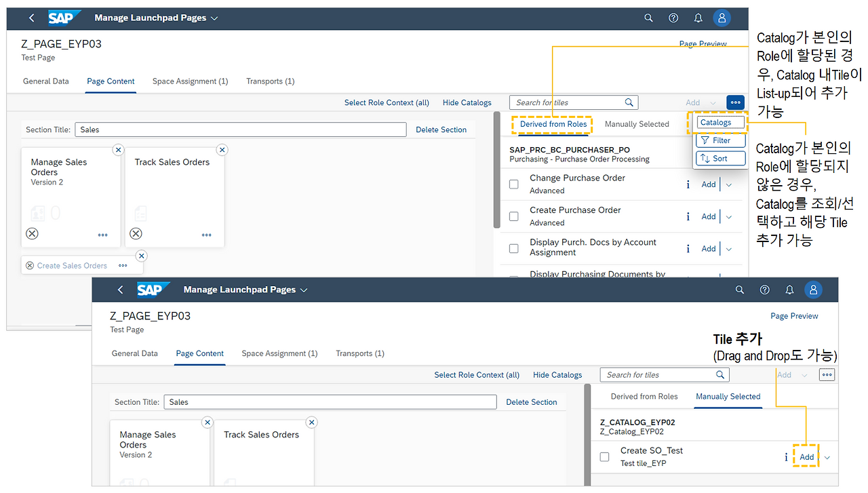868x493 pixels.
Task: Open user profile avatar in top window
Action: [x=722, y=18]
